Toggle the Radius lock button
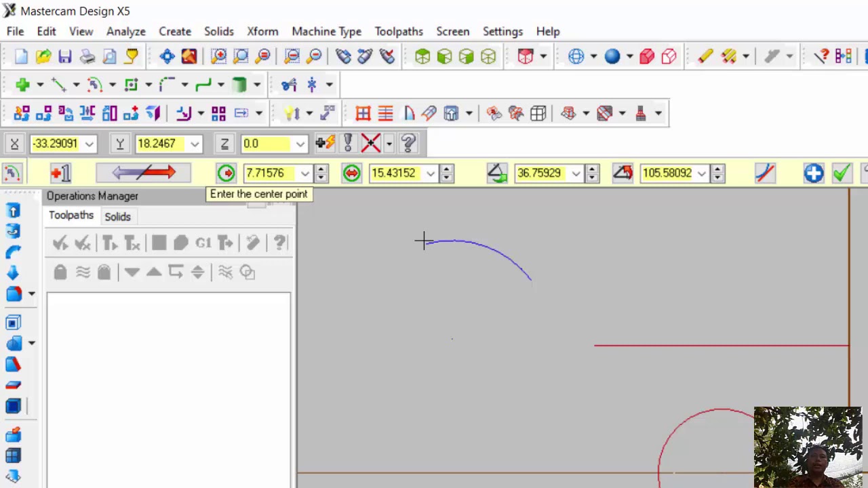Screen dimensions: 868x488 (x=226, y=173)
